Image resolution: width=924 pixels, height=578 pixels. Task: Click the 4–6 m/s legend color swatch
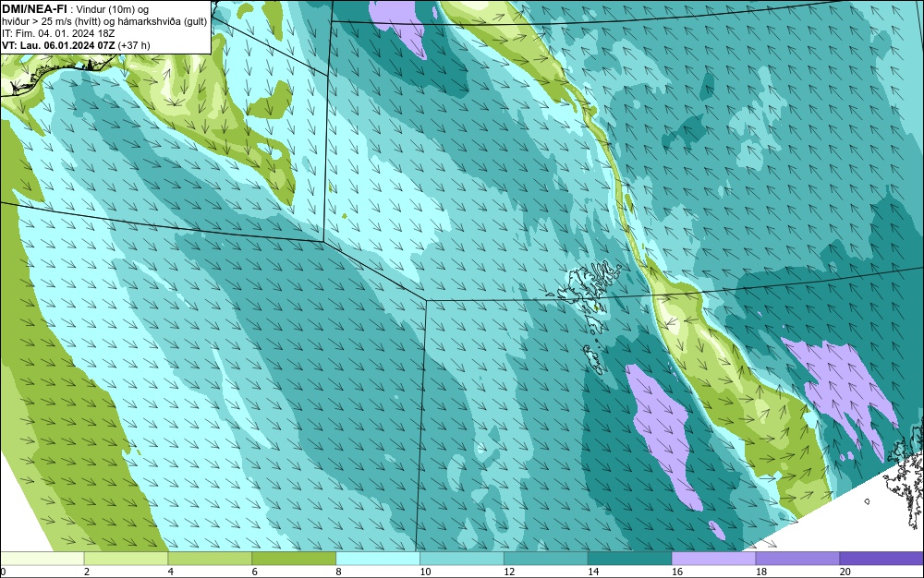(x=210, y=559)
